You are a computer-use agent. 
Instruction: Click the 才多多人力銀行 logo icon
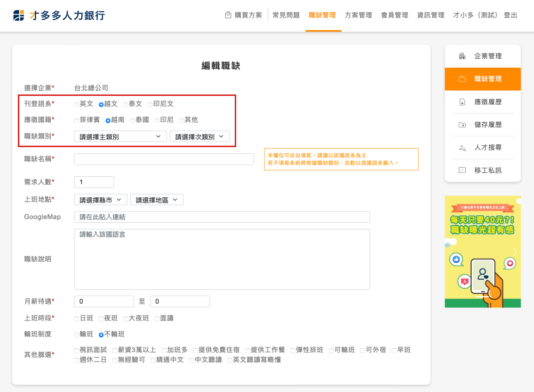click(19, 15)
